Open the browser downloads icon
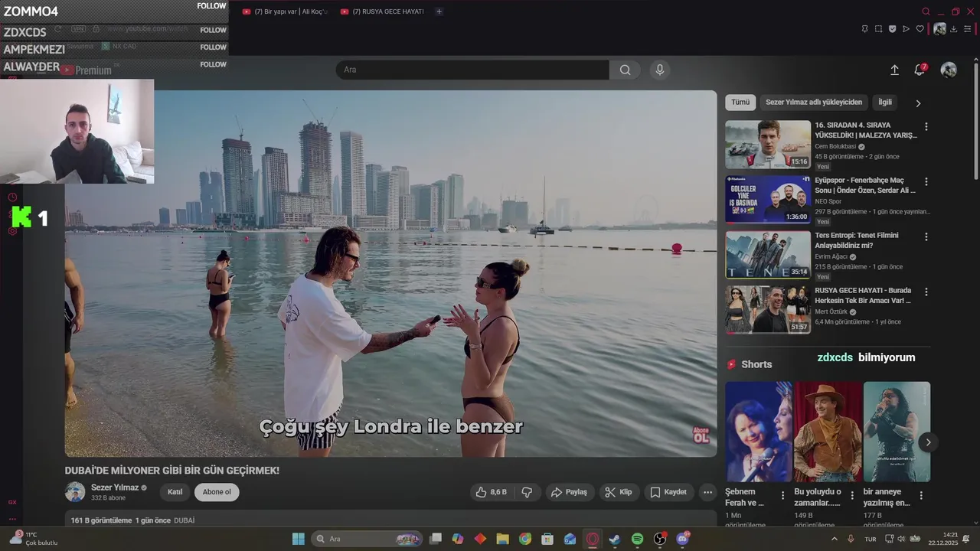The width and height of the screenshot is (980, 551). point(954,29)
